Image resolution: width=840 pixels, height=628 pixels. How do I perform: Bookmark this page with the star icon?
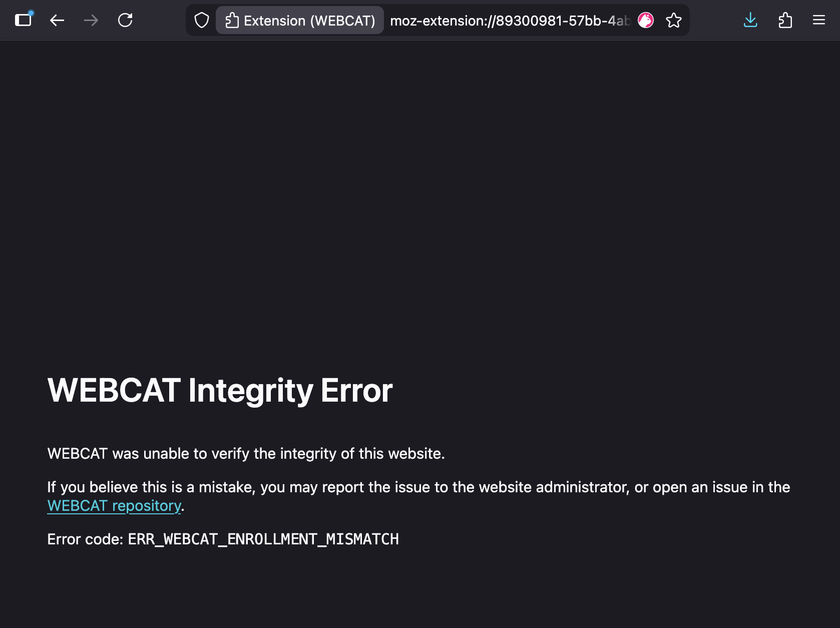(673, 20)
